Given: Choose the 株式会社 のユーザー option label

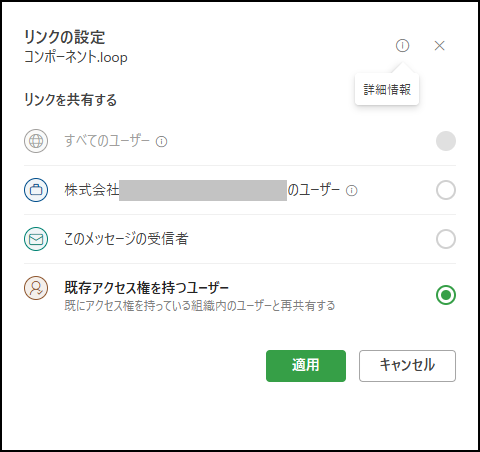Looking at the screenshot, I should point(202,190).
